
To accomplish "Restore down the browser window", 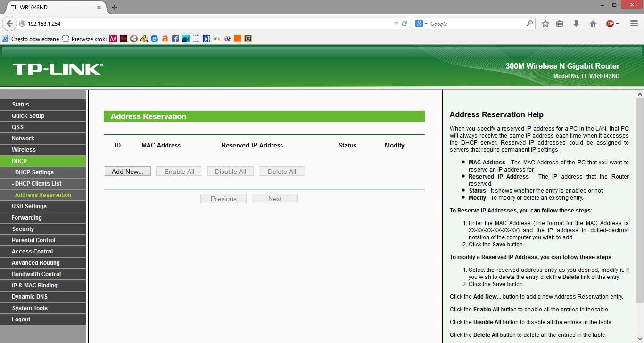I will [615, 5].
